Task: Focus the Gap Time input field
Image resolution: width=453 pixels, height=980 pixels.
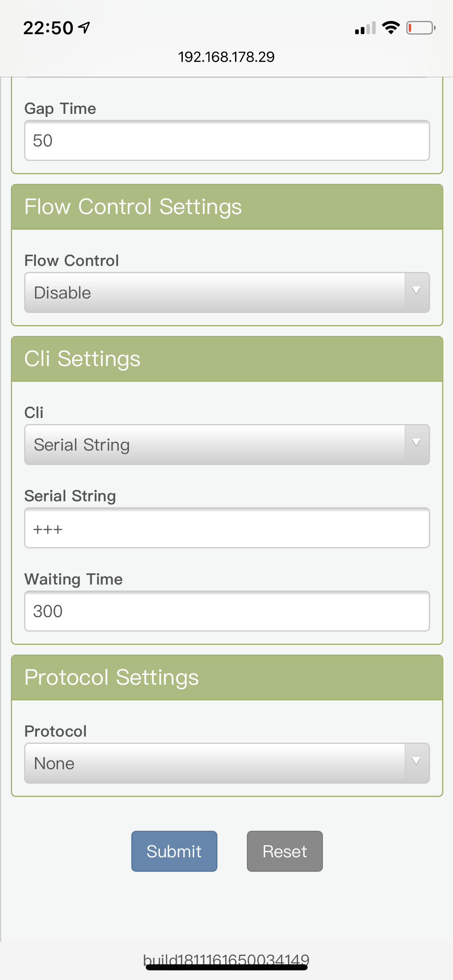Action: point(227,140)
